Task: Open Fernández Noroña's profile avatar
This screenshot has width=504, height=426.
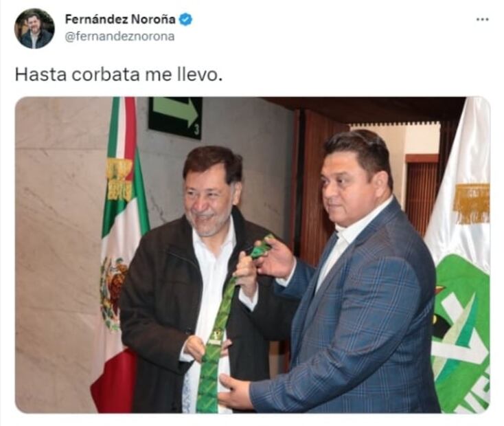Action: point(34,29)
